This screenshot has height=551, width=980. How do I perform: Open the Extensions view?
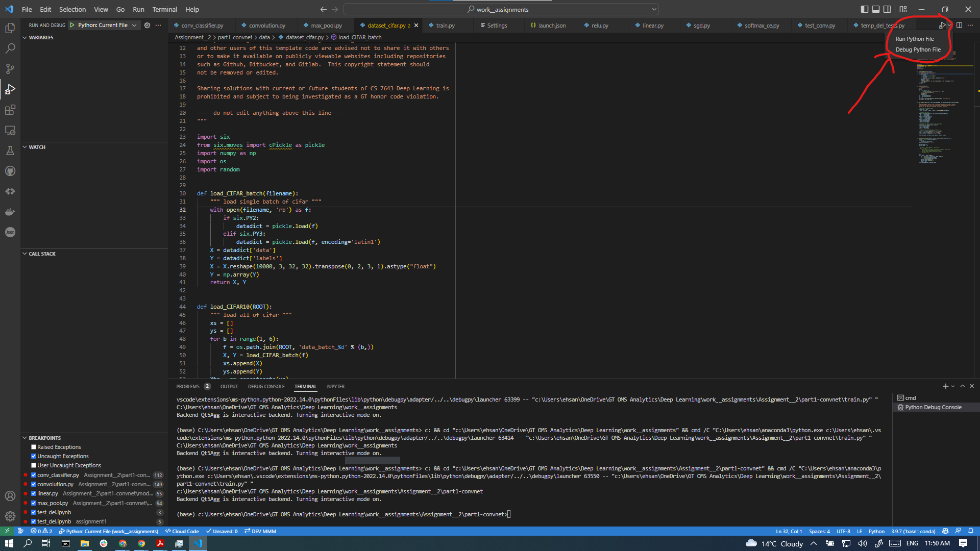coord(10,110)
